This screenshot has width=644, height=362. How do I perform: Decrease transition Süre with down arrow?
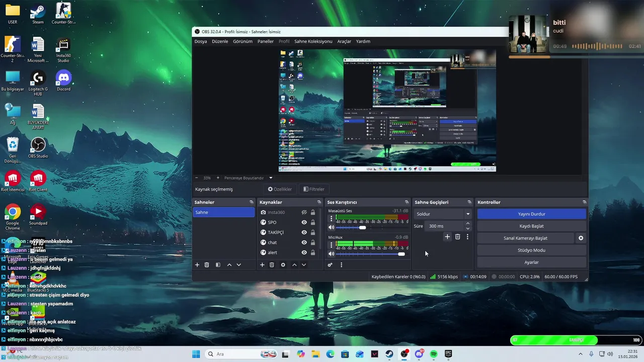pos(468,229)
